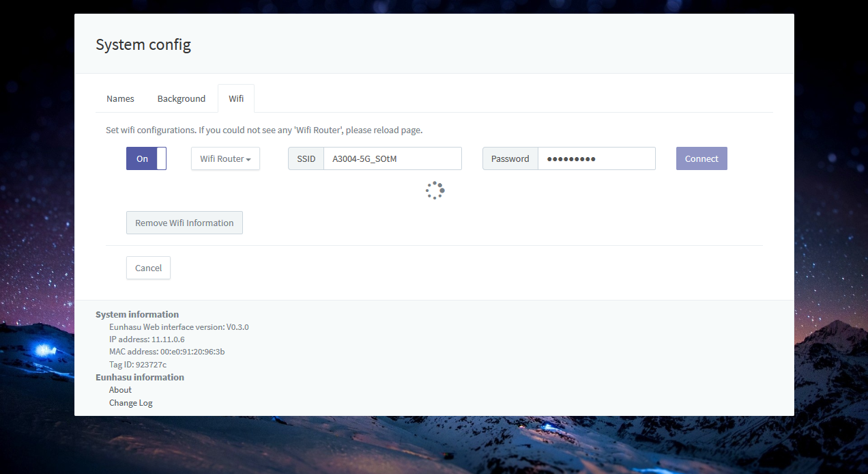The width and height of the screenshot is (868, 474).
Task: Click the SSID label addon
Action: pos(306,158)
